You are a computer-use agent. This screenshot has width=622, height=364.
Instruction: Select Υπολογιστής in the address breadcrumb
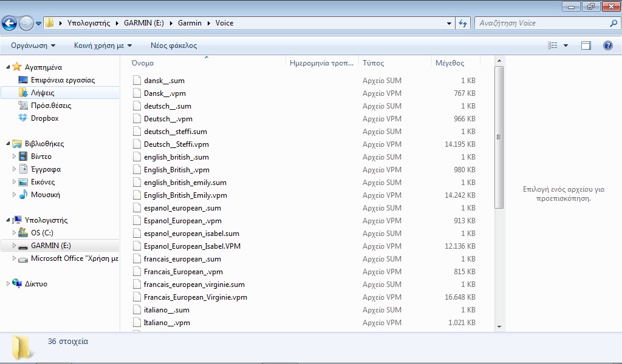point(89,23)
